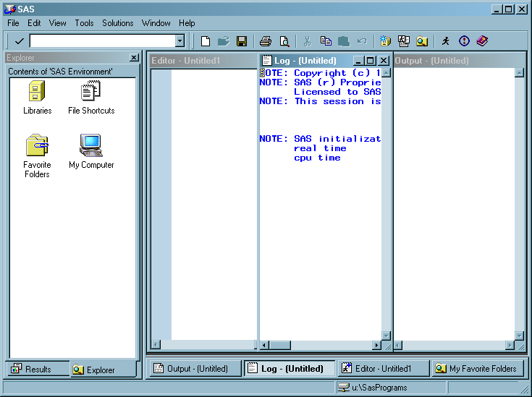Viewport: 532px width, 397px height.
Task: Open the File Shortcuts icon
Action: (x=90, y=90)
